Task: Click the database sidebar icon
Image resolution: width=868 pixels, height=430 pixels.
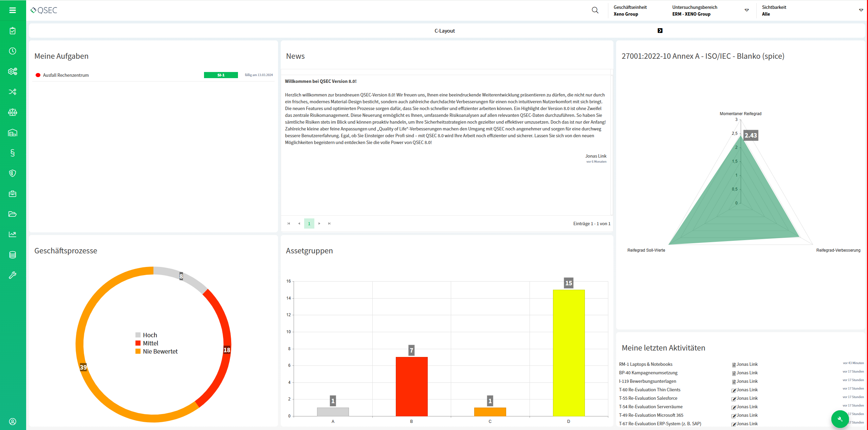Action: (x=13, y=255)
